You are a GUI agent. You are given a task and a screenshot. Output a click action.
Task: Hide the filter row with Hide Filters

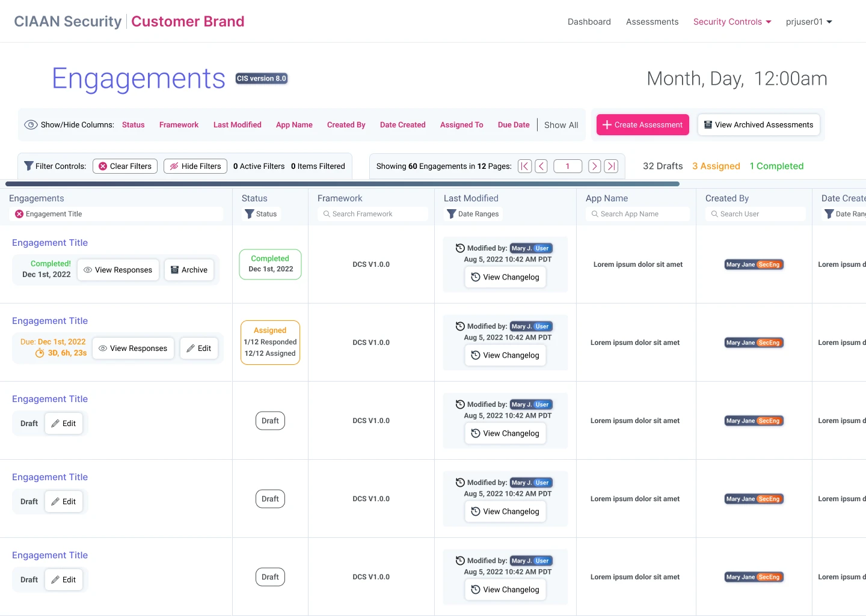click(195, 166)
